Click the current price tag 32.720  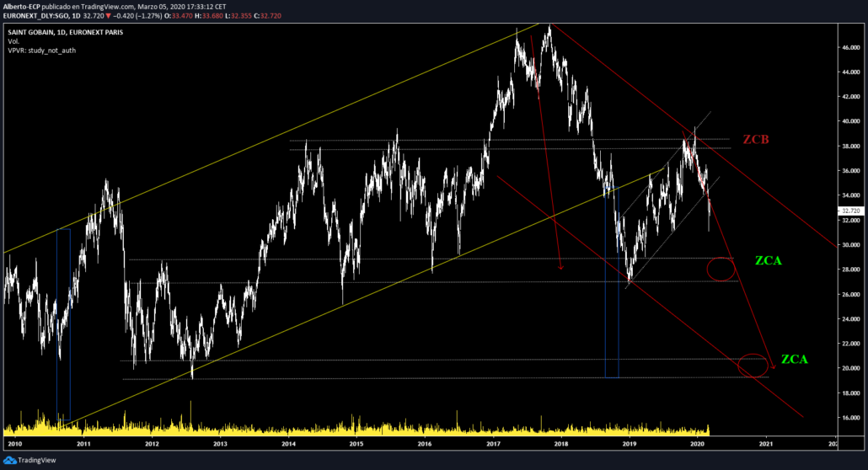[x=851, y=211]
